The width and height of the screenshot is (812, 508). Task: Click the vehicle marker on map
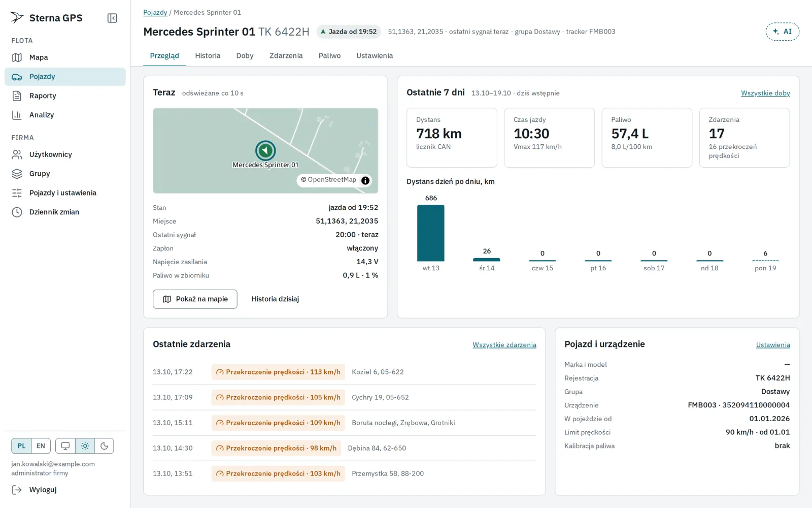pos(265,150)
